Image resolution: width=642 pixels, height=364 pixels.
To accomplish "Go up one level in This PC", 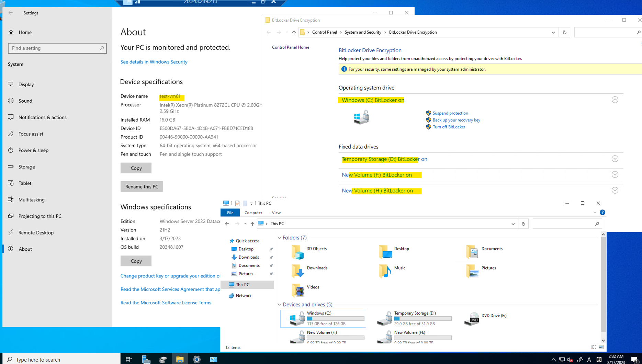I will [252, 224].
